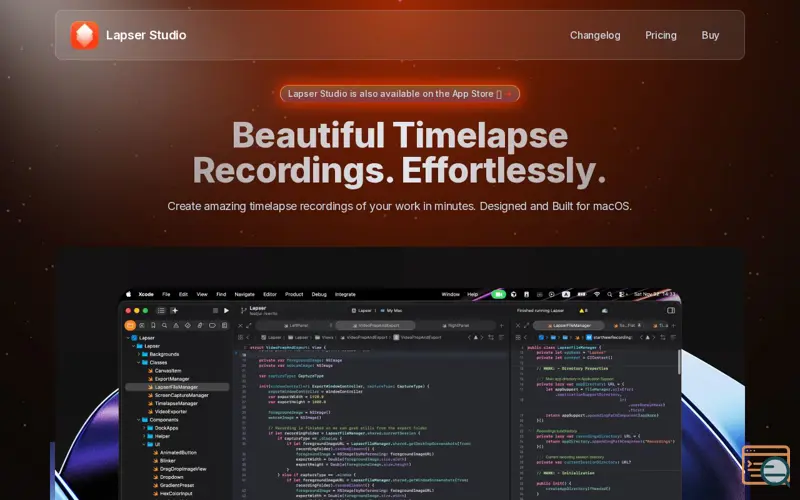Click the menu bar date and time
Viewport: 800px width, 500px height.
pyautogui.click(x=654, y=294)
